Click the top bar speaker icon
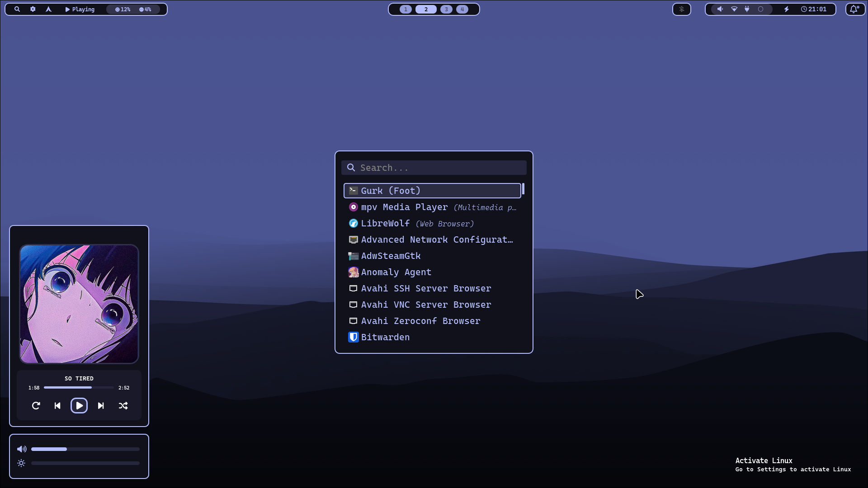Image resolution: width=868 pixels, height=488 pixels. [720, 9]
